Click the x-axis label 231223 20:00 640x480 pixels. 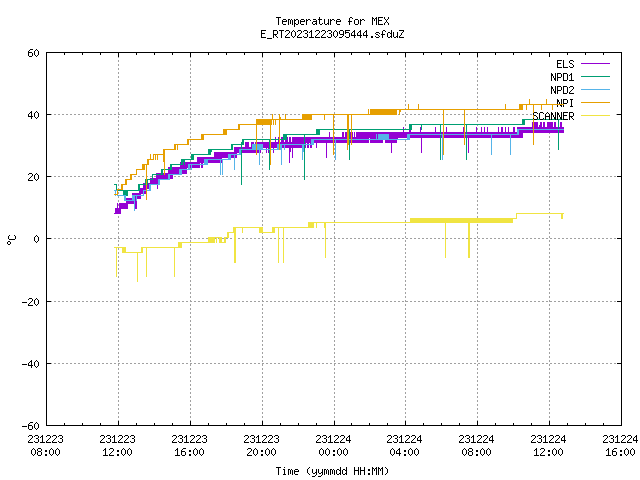262,446
